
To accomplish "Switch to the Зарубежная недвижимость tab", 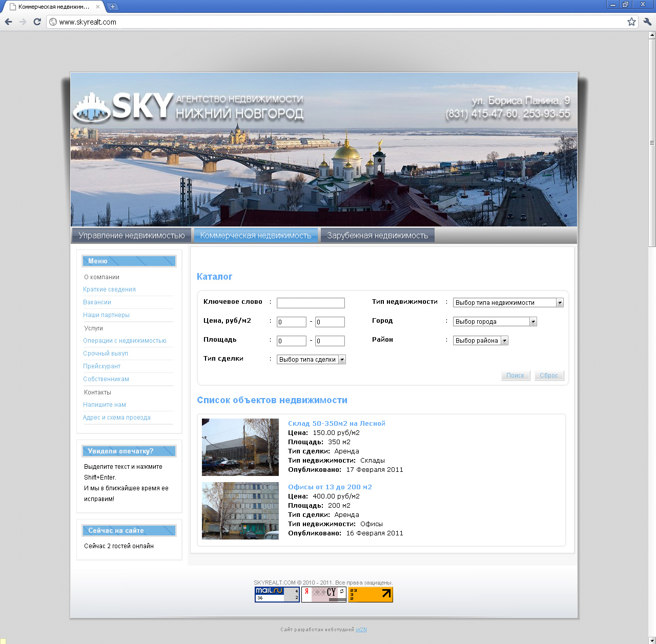I will (378, 236).
